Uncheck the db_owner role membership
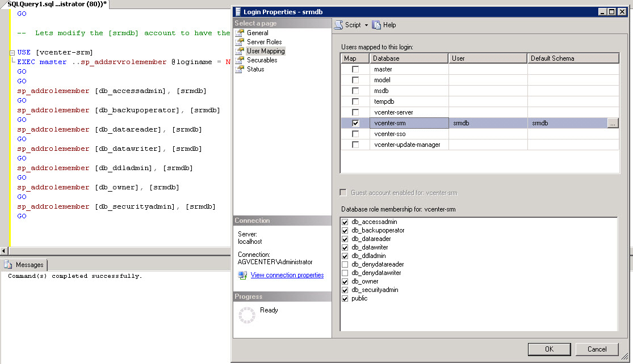This screenshot has height=364, width=633. [345, 281]
